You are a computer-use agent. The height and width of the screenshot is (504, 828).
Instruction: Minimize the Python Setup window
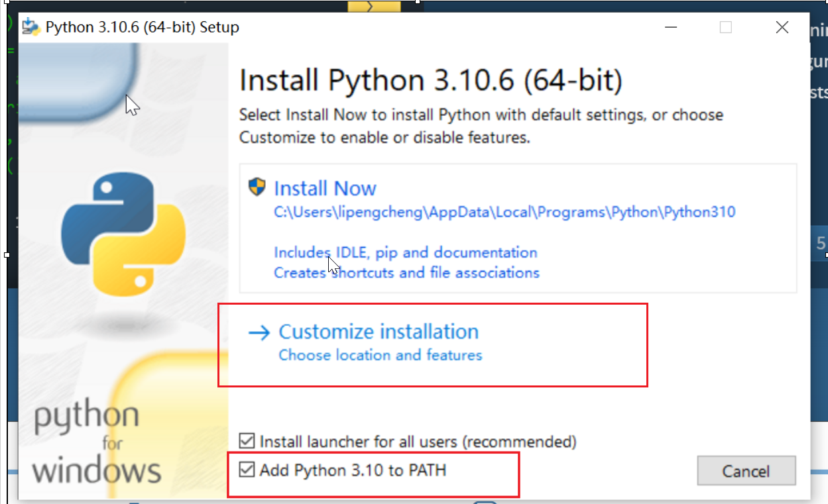[671, 27]
